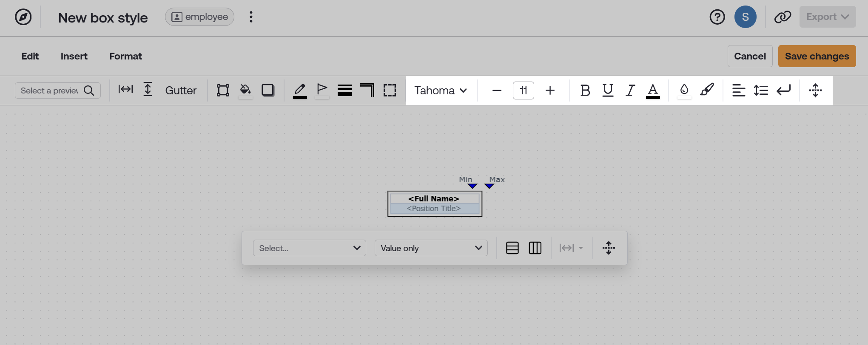This screenshot has height=345, width=868.
Task: Toggle italic formatting
Action: [630, 90]
